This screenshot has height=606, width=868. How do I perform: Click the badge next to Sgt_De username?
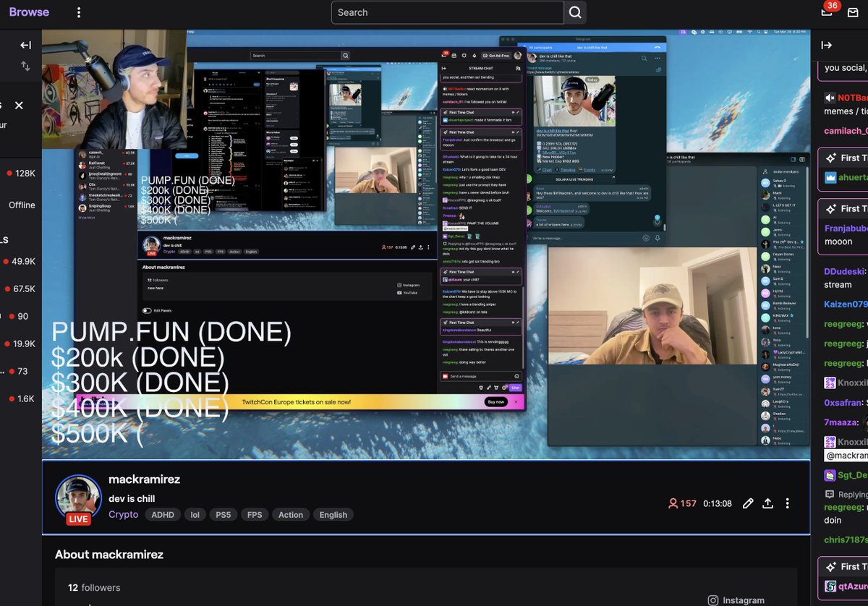point(830,475)
